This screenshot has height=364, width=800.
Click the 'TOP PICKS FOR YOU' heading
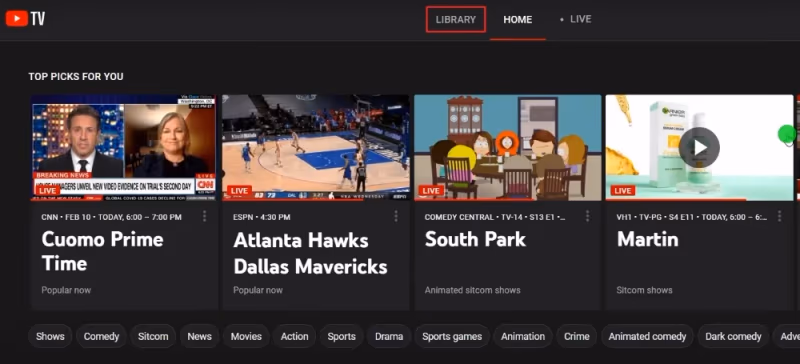tap(76, 77)
